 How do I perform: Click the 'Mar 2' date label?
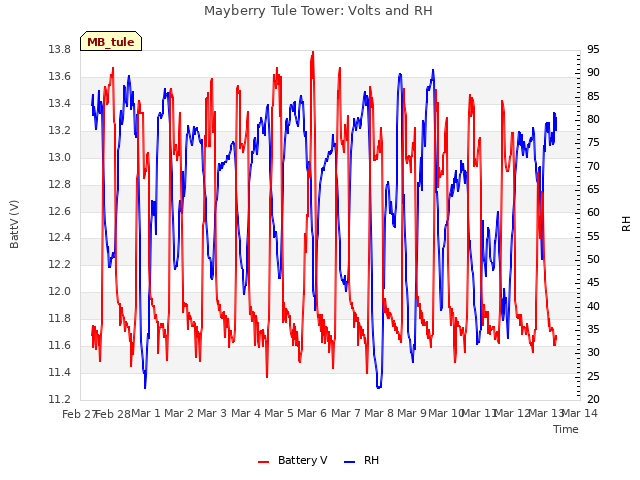[179, 413]
